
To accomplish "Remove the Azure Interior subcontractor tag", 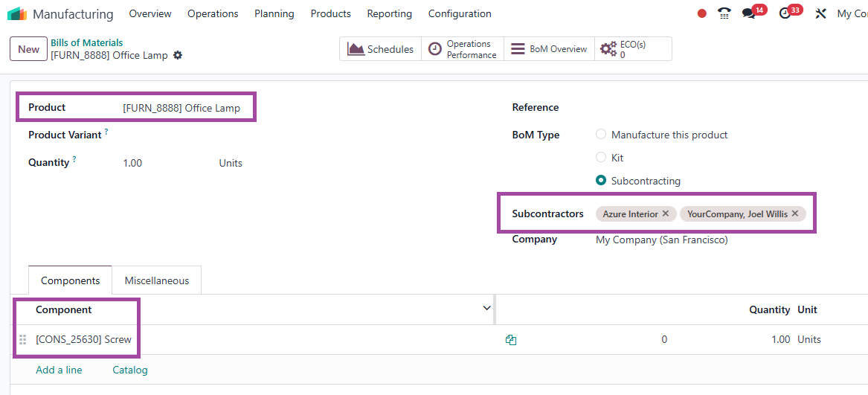I will click(x=666, y=213).
